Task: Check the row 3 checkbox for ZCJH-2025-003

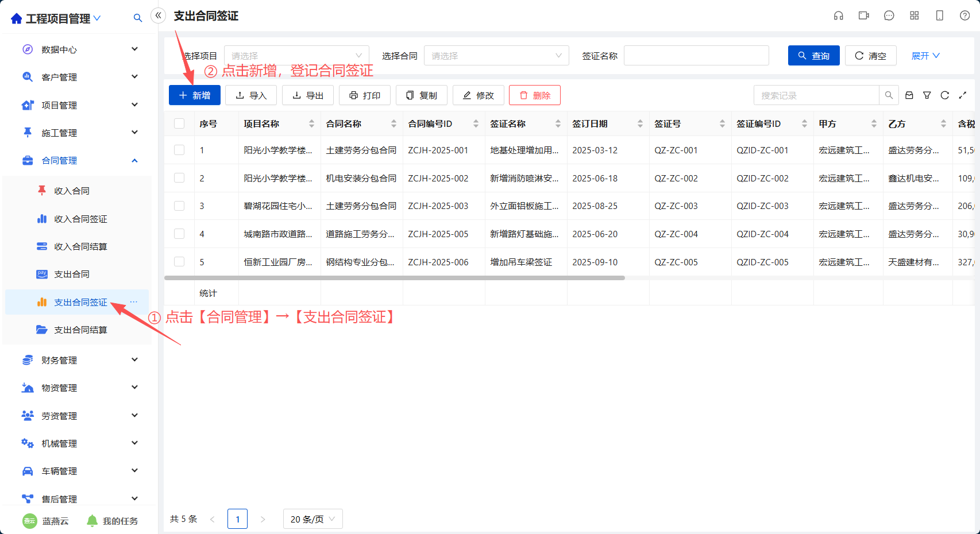Action: [x=179, y=206]
